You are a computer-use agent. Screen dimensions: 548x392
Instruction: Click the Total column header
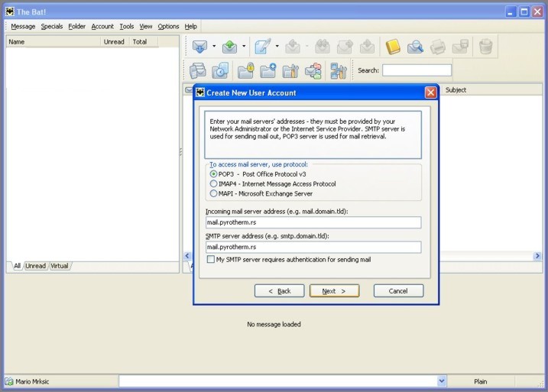coord(144,41)
